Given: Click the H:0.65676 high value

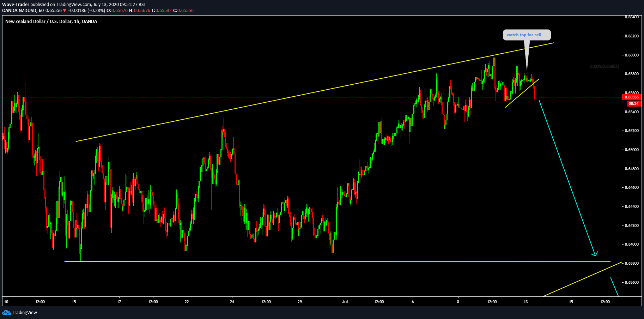Looking at the screenshot, I should pyautogui.click(x=140, y=11).
